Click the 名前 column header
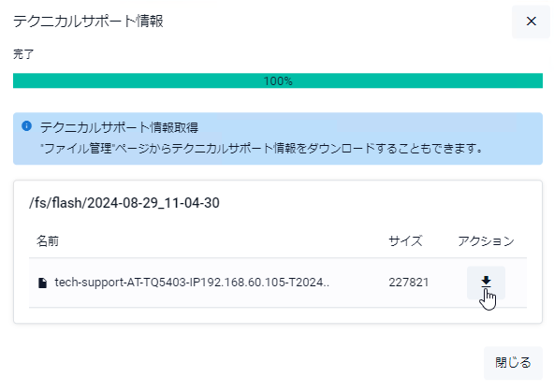Image resolution: width=554 pixels, height=392 pixels. [x=48, y=241]
